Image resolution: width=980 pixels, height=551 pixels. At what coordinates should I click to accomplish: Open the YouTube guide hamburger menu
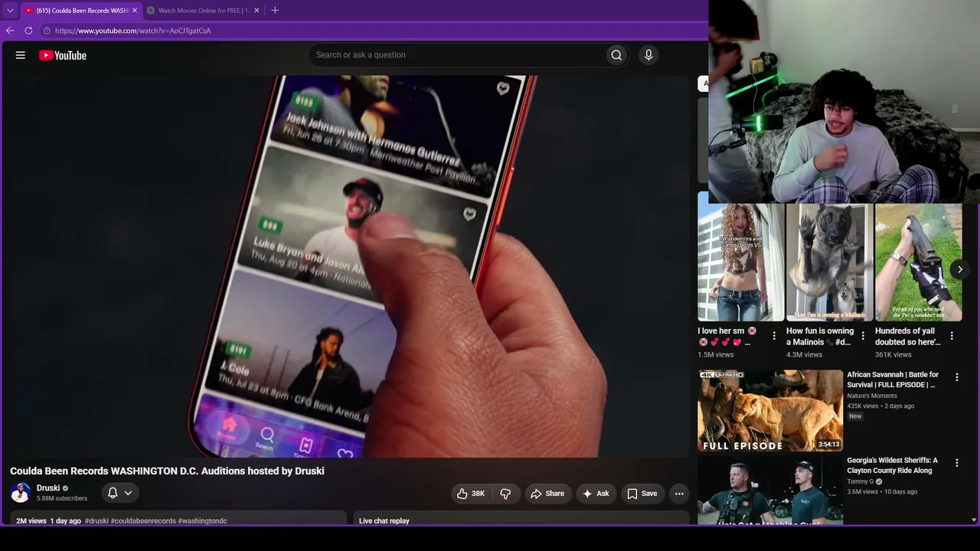coord(21,55)
